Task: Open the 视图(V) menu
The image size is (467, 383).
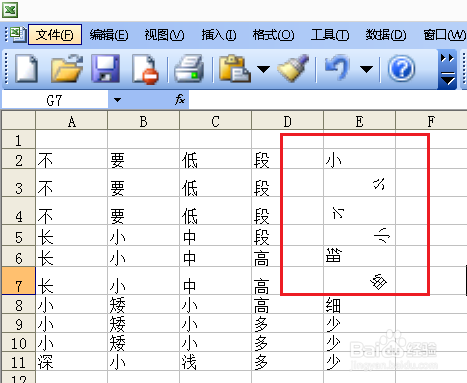Action: point(164,35)
